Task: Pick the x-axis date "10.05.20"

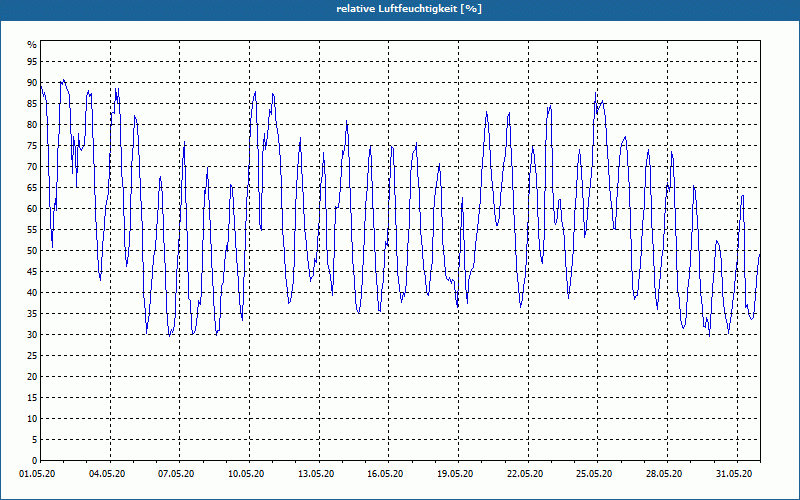Action: tap(246, 474)
